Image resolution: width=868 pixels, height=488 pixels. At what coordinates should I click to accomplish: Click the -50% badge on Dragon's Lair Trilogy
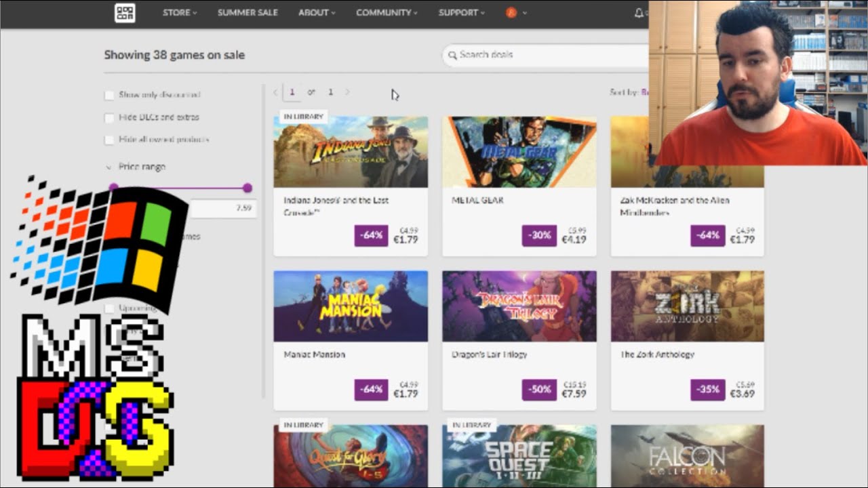coord(540,390)
